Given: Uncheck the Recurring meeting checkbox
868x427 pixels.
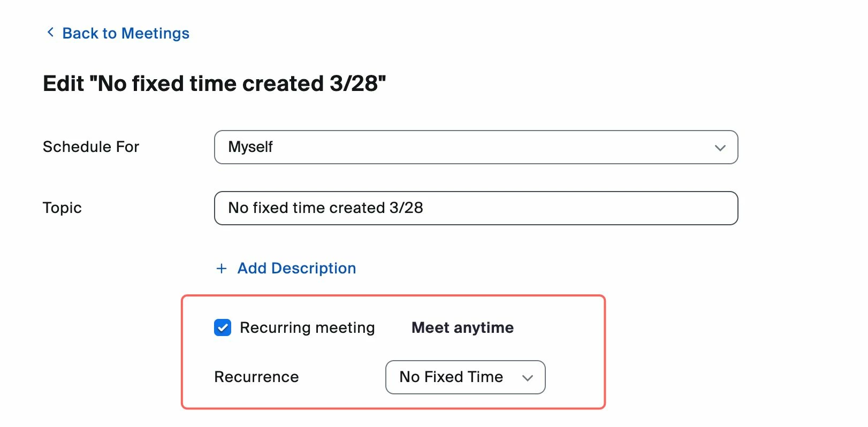Looking at the screenshot, I should click(x=223, y=327).
